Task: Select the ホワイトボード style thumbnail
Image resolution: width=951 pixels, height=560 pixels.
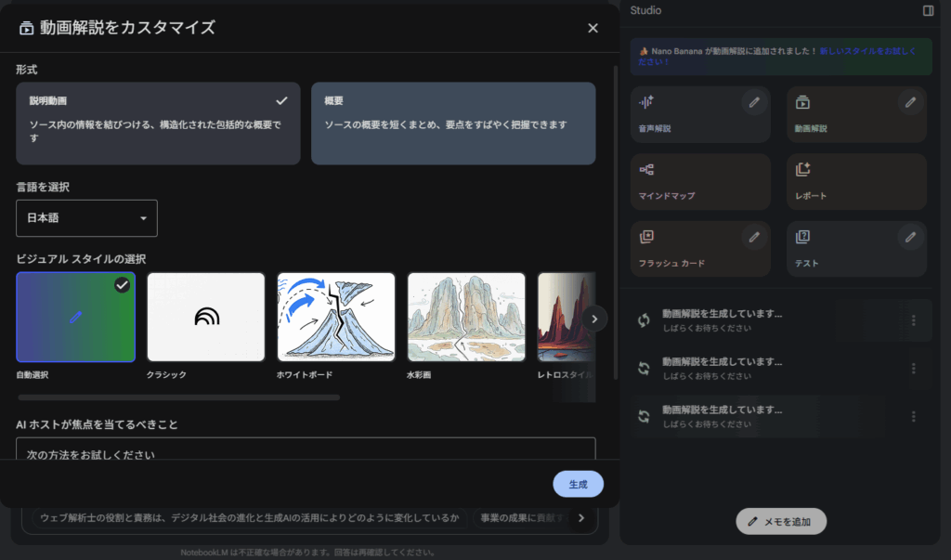Action: [336, 317]
